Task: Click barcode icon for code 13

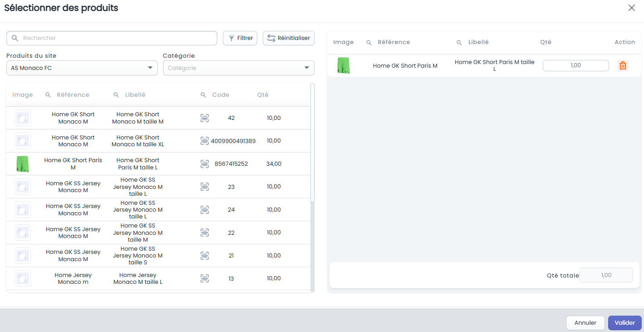Action: (205, 278)
